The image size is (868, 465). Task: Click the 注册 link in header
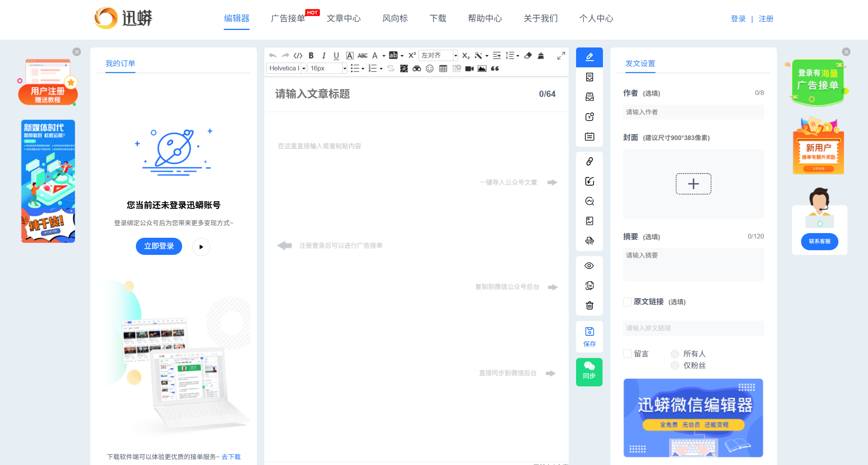pyautogui.click(x=766, y=19)
